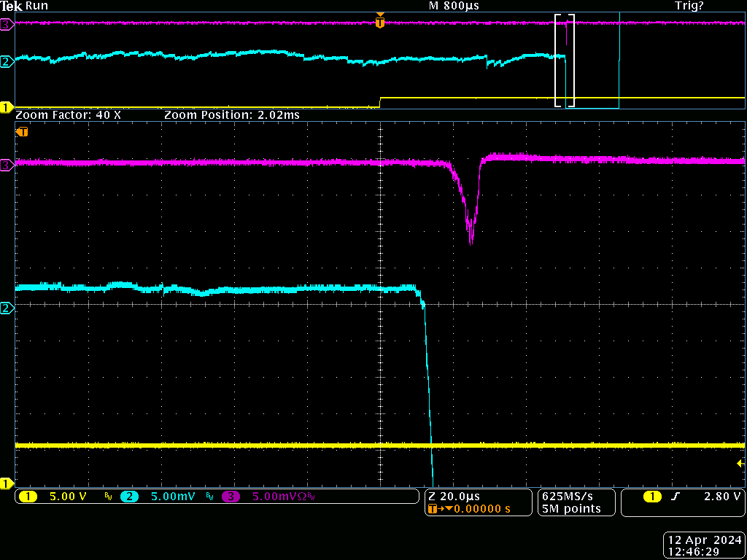Image resolution: width=747 pixels, height=560 pixels.
Task: Click the 12 Apr 2024 date display
Action: [703, 540]
